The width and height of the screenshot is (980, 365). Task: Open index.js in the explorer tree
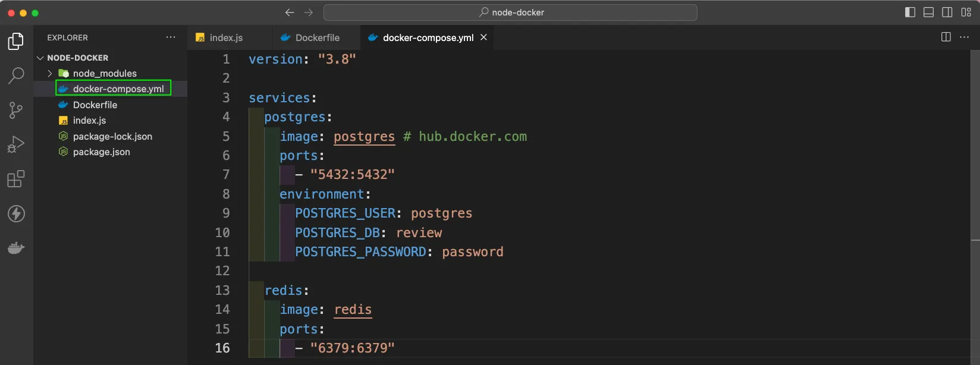pos(111,120)
